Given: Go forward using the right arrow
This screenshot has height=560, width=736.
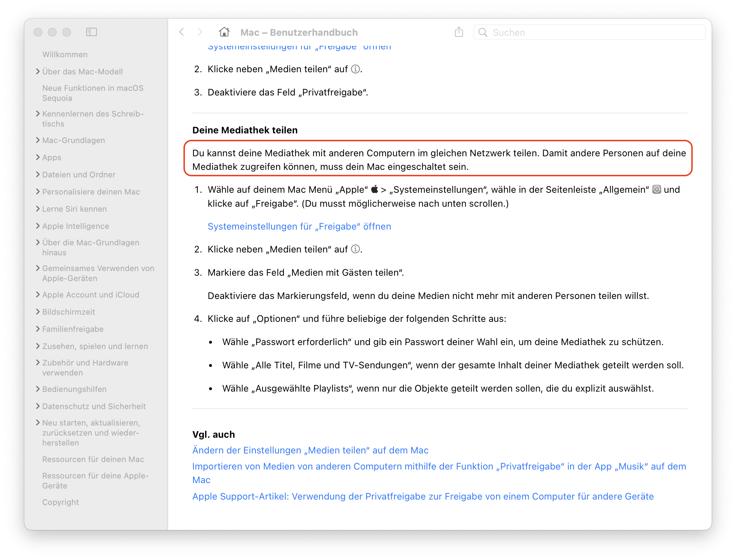Looking at the screenshot, I should [x=200, y=32].
